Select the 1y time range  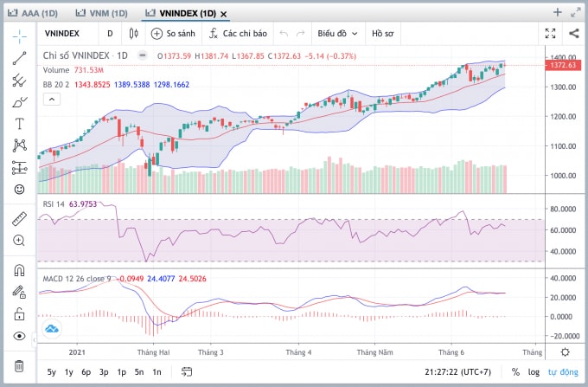(x=69, y=372)
